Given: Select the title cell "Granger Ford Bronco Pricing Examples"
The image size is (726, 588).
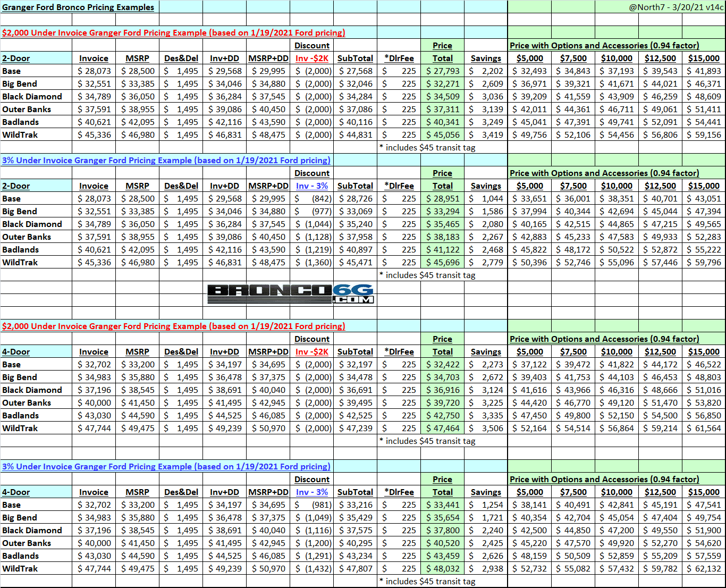Looking at the screenshot, I should tap(78, 7).
